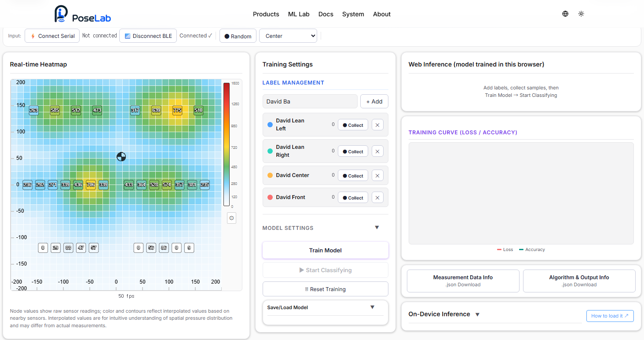
Task: Open the ML Lab menu
Action: 299,14
